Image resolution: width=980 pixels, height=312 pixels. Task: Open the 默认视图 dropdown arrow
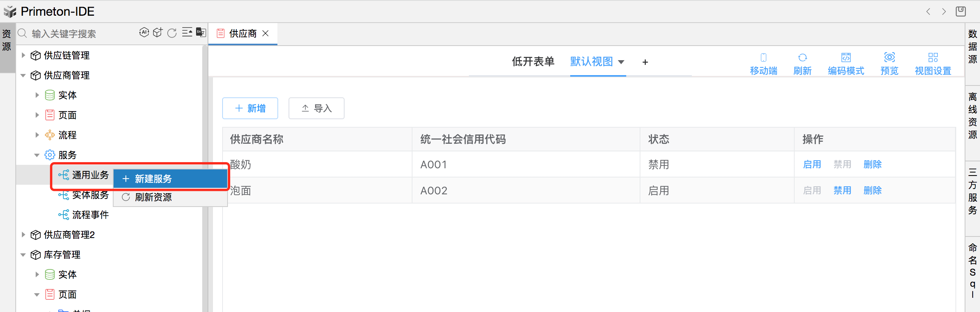click(x=621, y=62)
